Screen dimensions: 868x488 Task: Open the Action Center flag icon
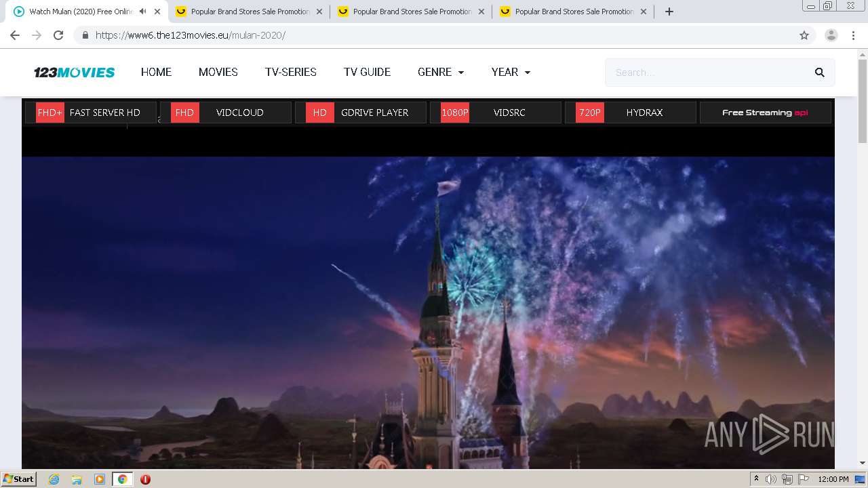(804, 479)
